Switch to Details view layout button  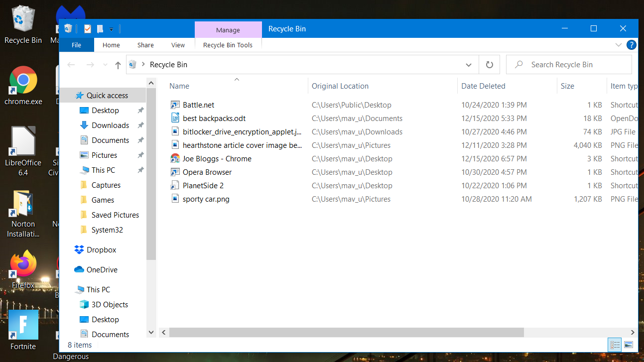pos(615,345)
